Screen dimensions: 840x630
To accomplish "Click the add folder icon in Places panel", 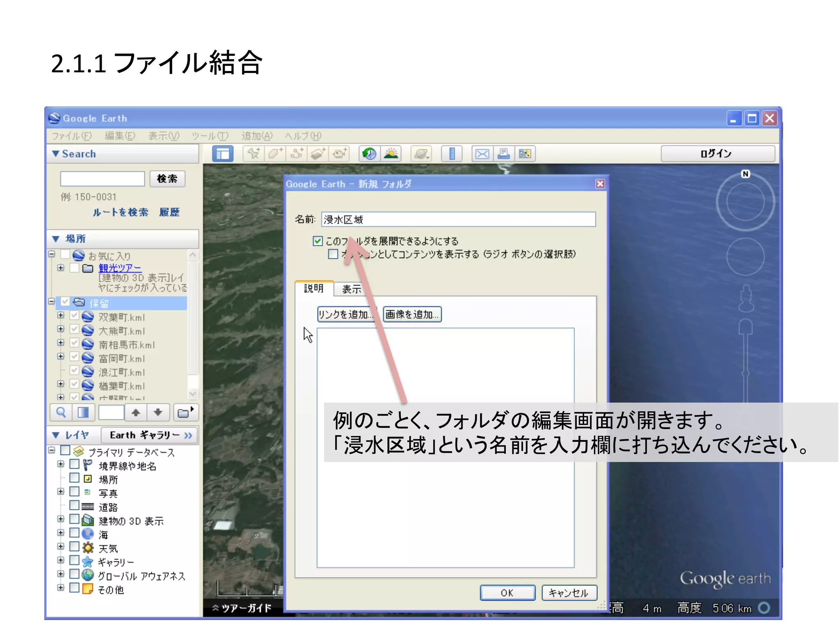I will pos(185,413).
